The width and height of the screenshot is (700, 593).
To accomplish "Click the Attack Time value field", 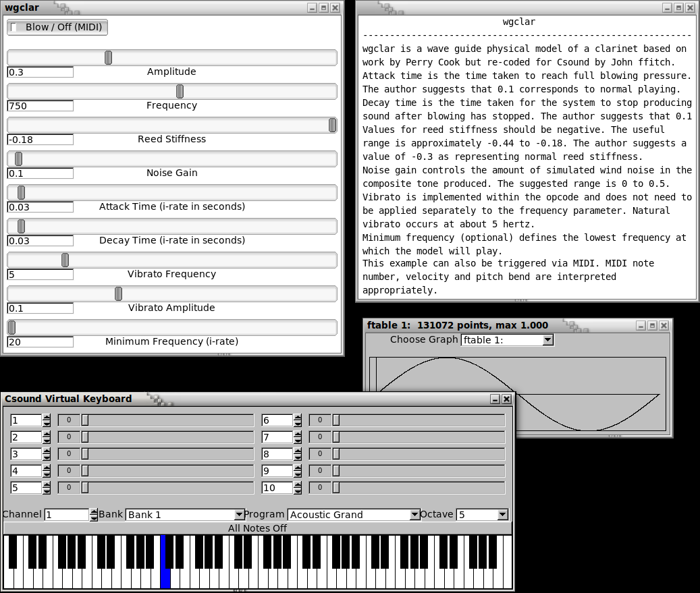I will pyautogui.click(x=41, y=207).
